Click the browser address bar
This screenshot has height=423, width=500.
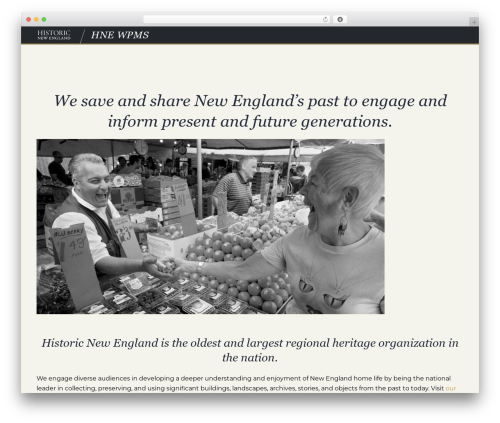[237, 19]
